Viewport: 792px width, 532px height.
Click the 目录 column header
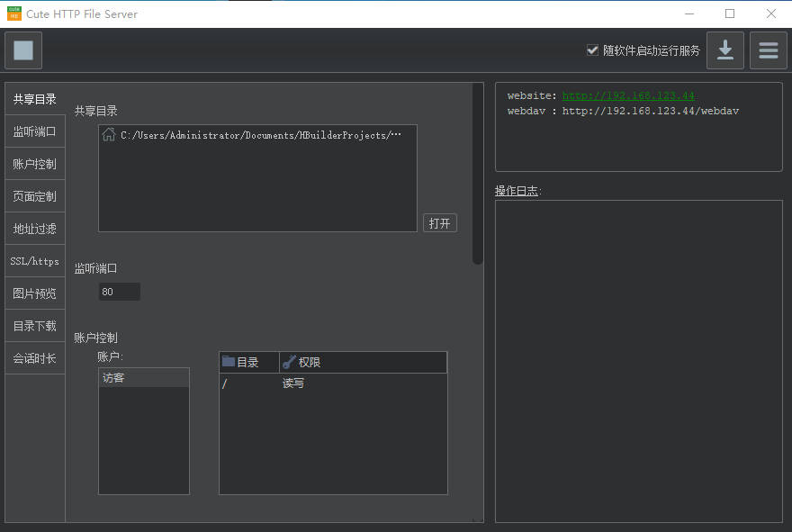click(249, 362)
